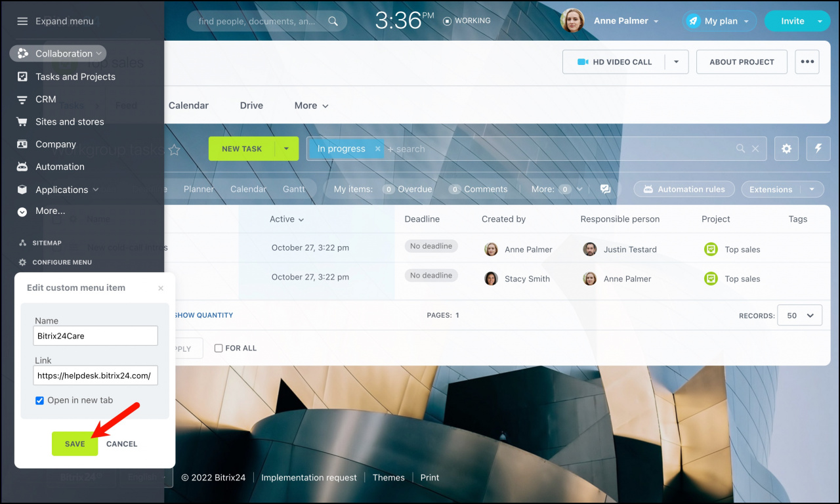Switch to the Drive project tab
The image size is (840, 504).
point(251,106)
